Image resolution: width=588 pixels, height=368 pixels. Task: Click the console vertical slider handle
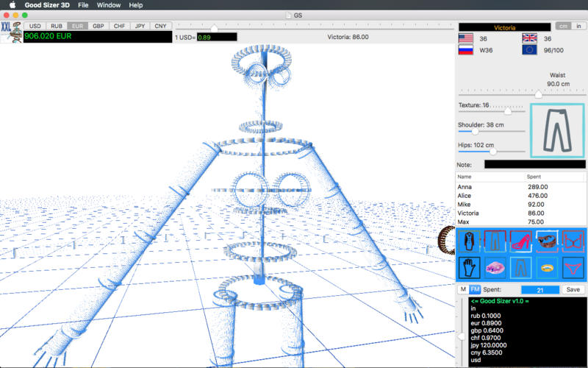[462, 337]
